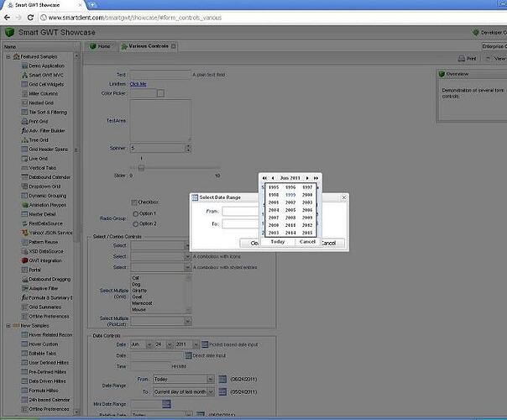
Task: Click the Live Grid icon
Action: [x=24, y=159]
